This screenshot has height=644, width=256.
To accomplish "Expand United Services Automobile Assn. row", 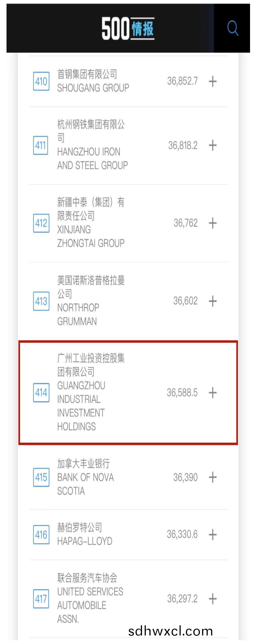I will click(213, 599).
